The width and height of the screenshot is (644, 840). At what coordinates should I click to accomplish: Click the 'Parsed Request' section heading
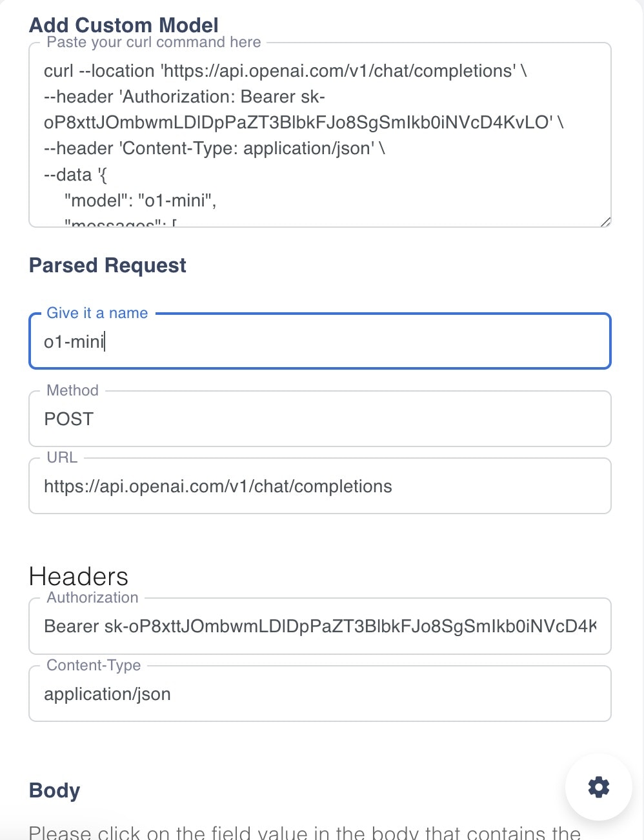pyautogui.click(x=108, y=265)
